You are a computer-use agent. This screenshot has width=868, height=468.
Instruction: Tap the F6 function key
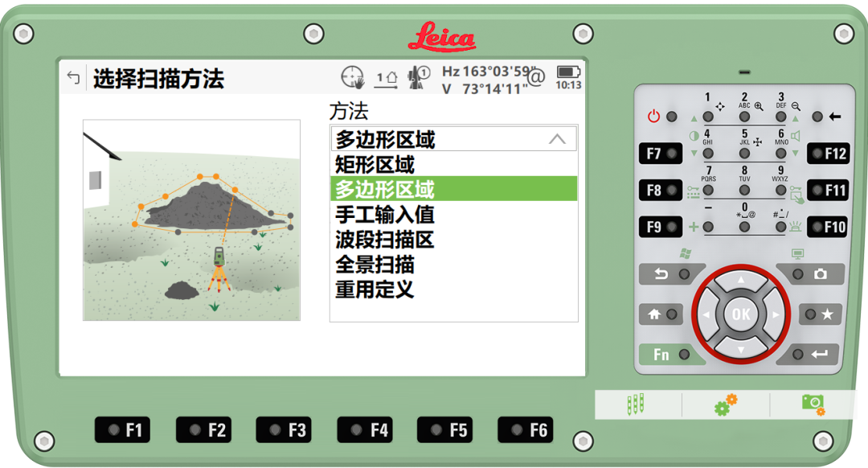click(526, 429)
